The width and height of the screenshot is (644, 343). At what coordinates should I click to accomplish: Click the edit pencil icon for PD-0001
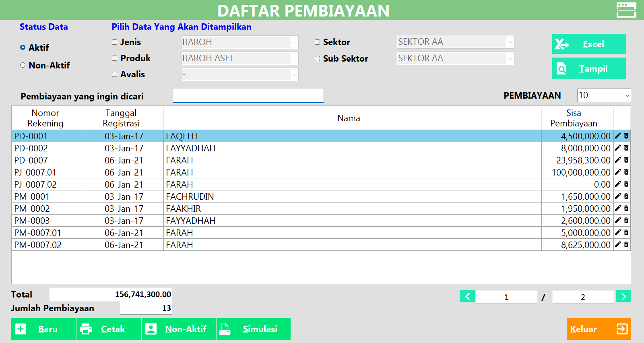(x=618, y=136)
